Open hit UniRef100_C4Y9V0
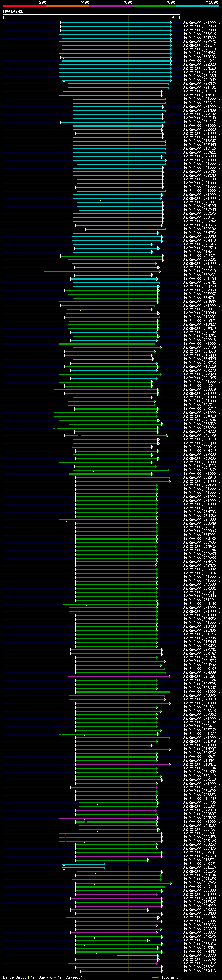This screenshot has height=980, width=222. (x=199, y=883)
